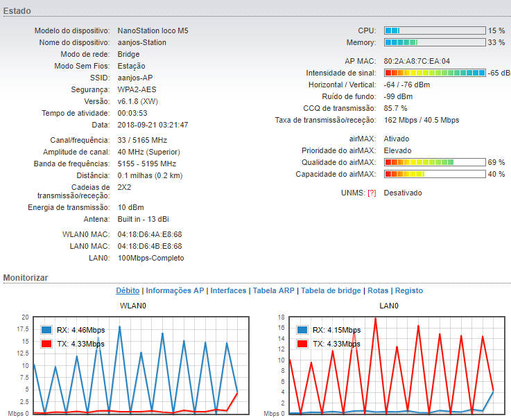Click the CPU usage bar

435,30
